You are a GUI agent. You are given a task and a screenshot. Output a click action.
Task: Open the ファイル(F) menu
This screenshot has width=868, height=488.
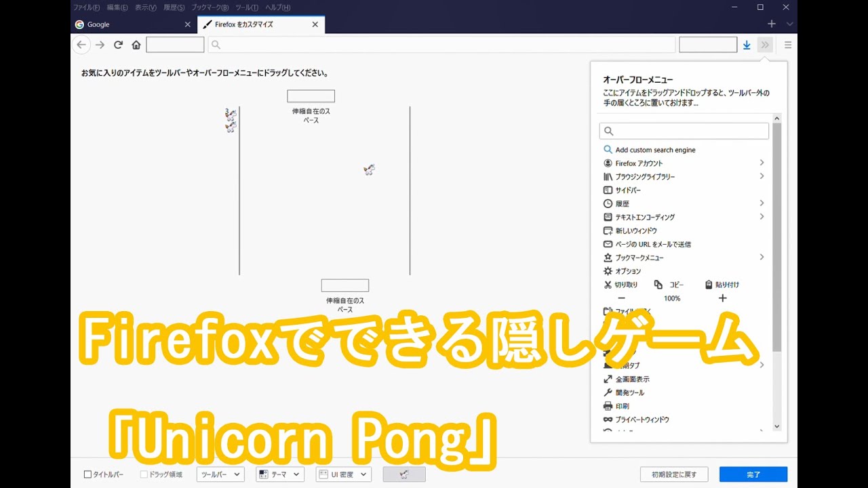[x=86, y=7]
